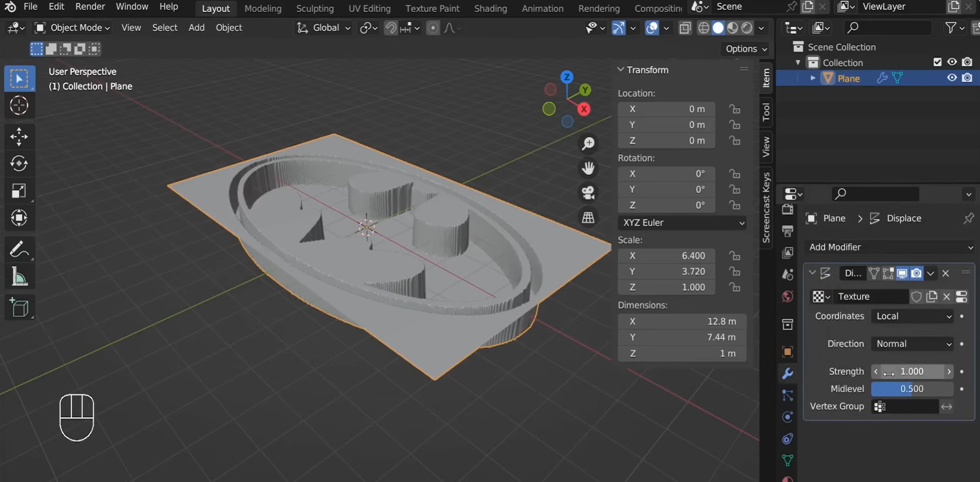Open the Modeling workspace tab

click(263, 8)
